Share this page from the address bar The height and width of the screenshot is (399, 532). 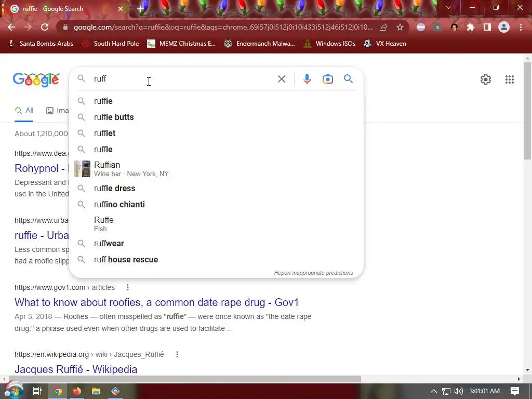pos(383,27)
